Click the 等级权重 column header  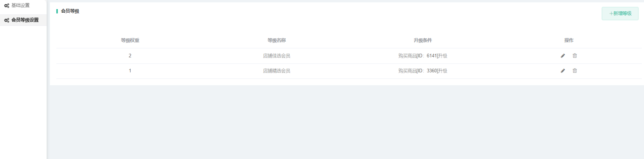pos(130,40)
